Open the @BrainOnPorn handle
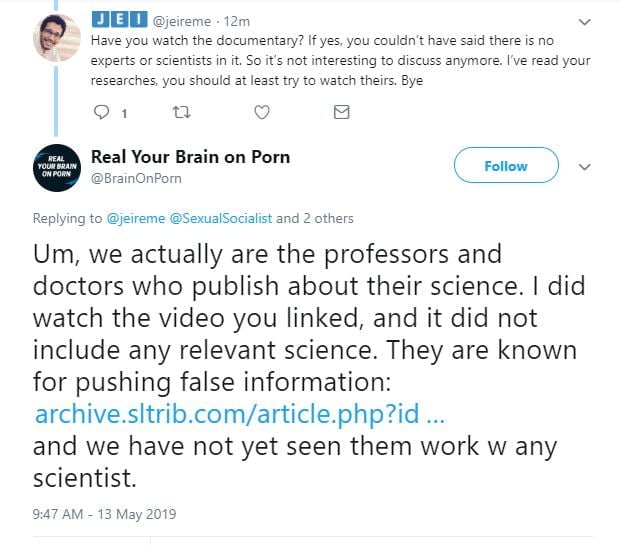 [x=136, y=177]
